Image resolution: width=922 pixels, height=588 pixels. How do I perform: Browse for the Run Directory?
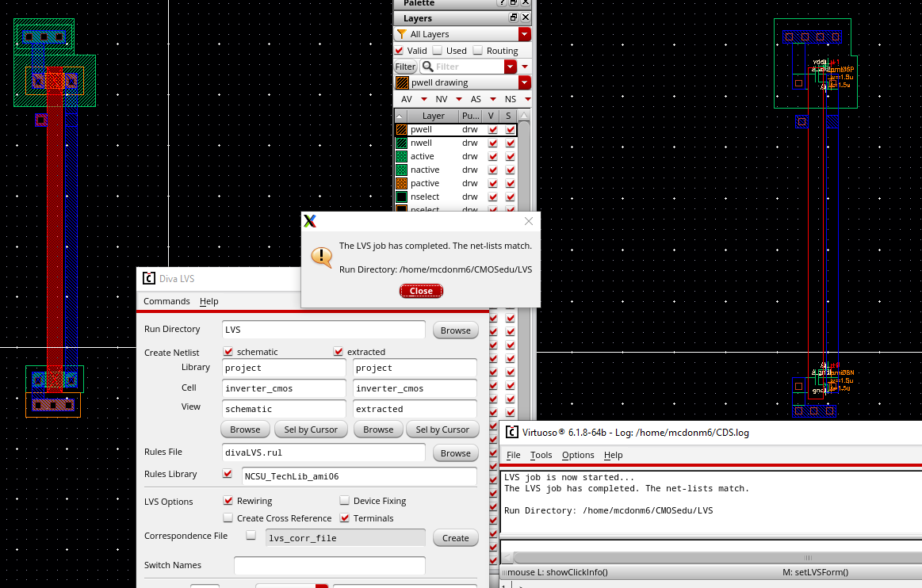point(456,330)
